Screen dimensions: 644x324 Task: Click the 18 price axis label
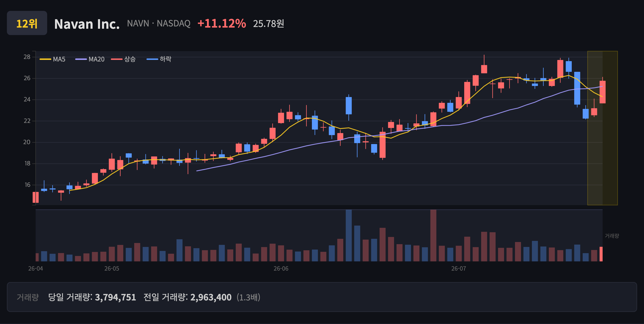(27, 163)
